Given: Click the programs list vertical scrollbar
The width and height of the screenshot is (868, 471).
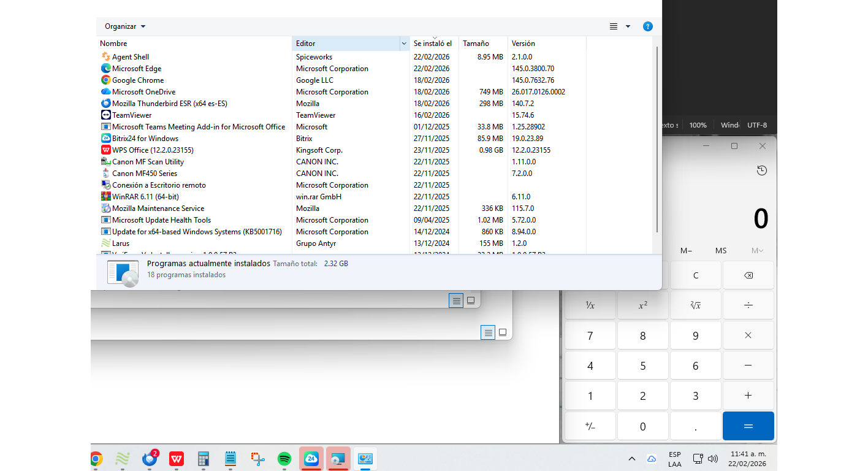Looking at the screenshot, I should 657,140.
